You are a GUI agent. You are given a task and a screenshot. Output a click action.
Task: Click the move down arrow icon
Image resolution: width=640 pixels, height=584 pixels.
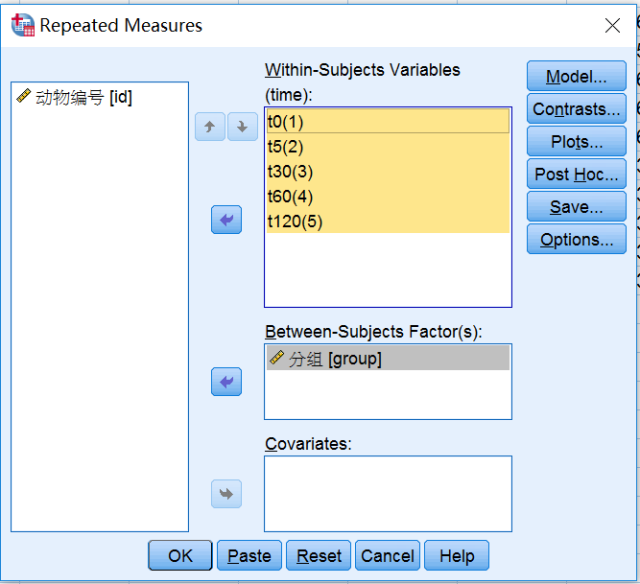pyautogui.click(x=242, y=127)
